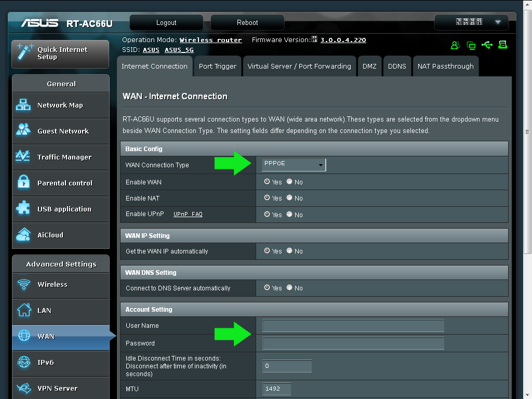
Task: Click the Traffic Manager graph icon
Action: click(x=23, y=156)
